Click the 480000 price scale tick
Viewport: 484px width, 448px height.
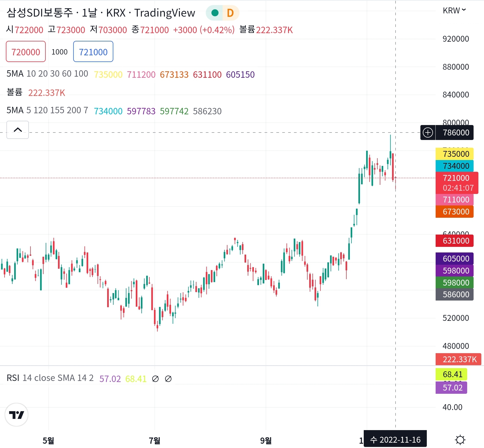click(x=456, y=346)
